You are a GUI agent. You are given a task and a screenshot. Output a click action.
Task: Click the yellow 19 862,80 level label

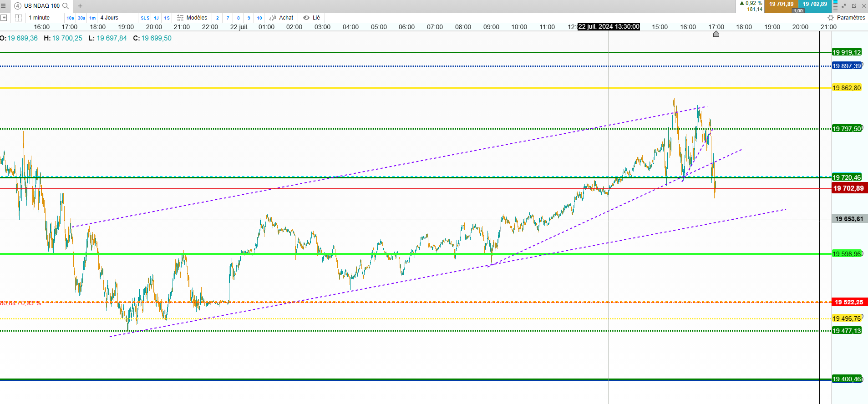click(x=847, y=88)
